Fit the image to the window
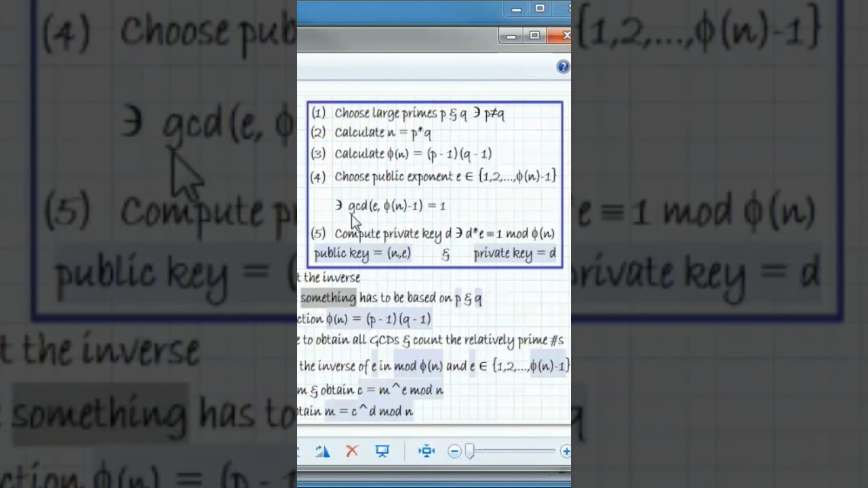This screenshot has height=488, width=868. (426, 451)
